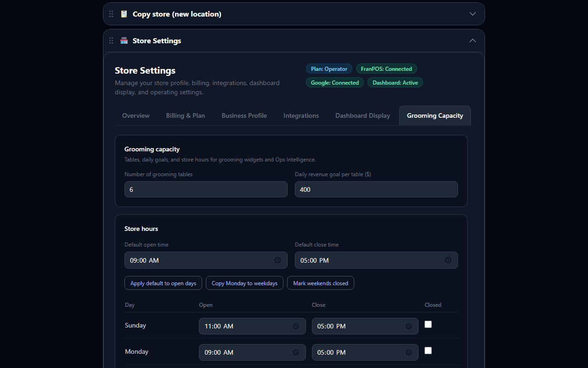
Task: Click the Store hours heading
Action: point(141,229)
